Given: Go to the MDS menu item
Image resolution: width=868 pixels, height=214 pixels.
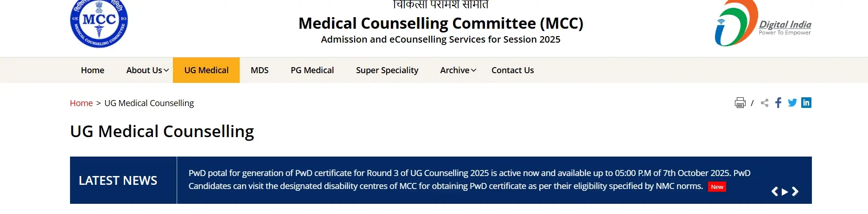Looking at the screenshot, I should point(260,70).
